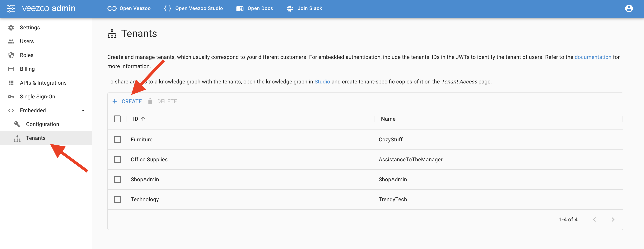Viewport: 644px width, 249px height.
Task: Click the Tenants hierarchy icon in the sidebar
Action: (17, 138)
